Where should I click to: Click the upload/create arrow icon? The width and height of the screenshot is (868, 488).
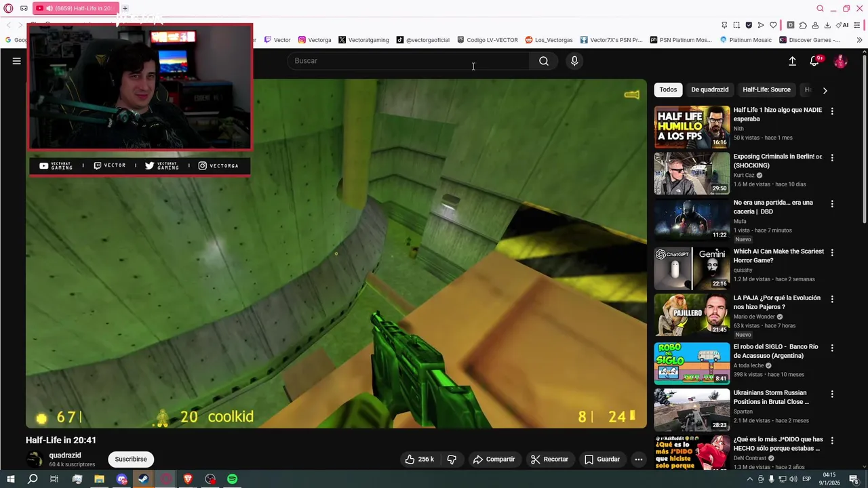pos(792,61)
